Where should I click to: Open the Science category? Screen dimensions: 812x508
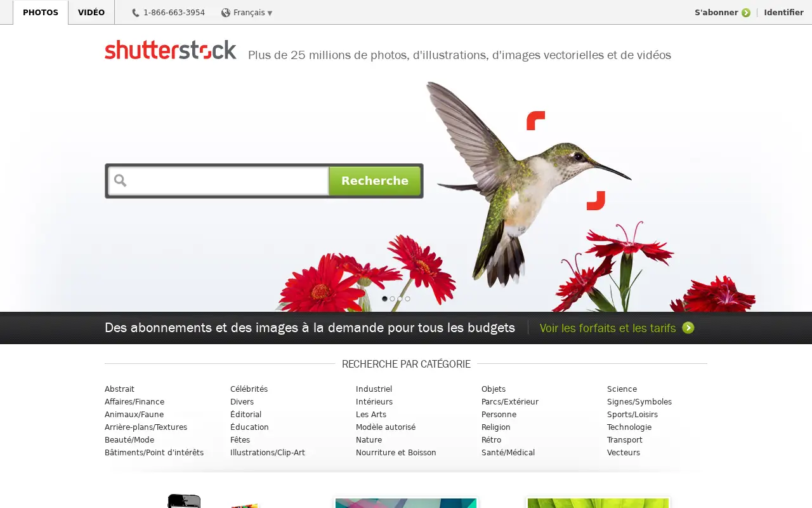pyautogui.click(x=622, y=389)
